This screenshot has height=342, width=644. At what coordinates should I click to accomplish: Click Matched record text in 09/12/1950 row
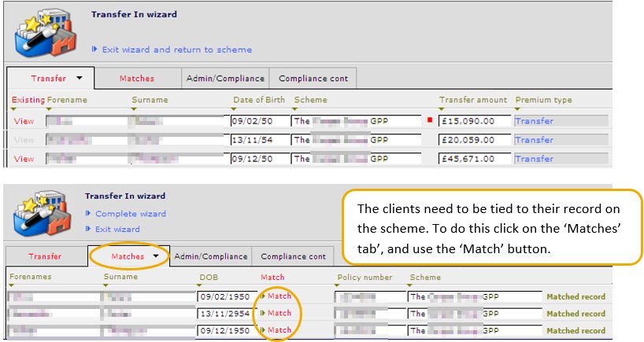576,331
